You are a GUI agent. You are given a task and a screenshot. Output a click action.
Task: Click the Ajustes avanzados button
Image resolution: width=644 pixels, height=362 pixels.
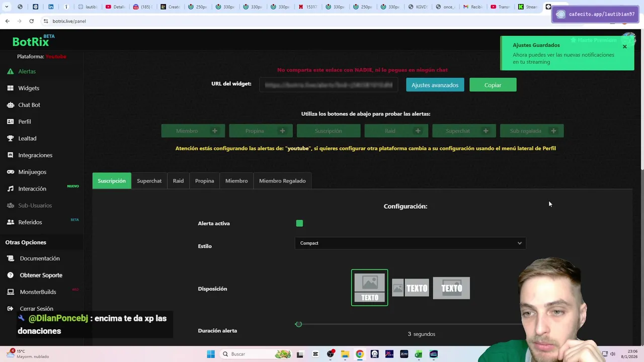(x=435, y=85)
